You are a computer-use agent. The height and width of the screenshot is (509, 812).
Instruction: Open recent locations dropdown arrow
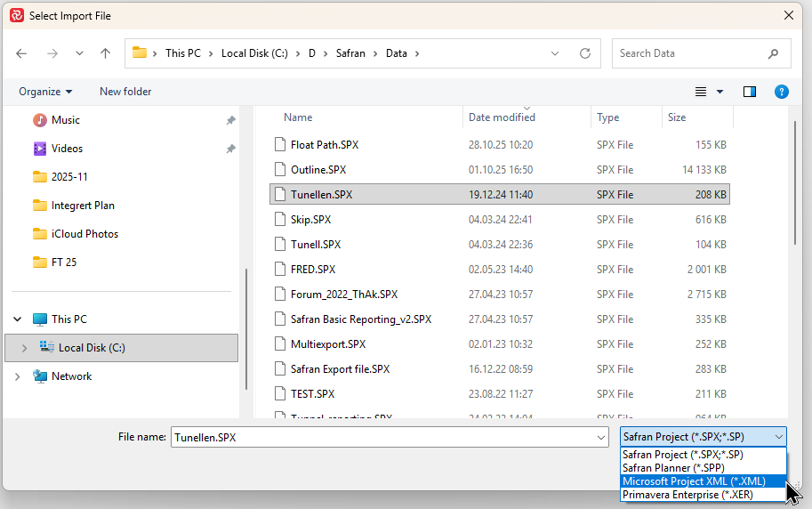click(79, 53)
